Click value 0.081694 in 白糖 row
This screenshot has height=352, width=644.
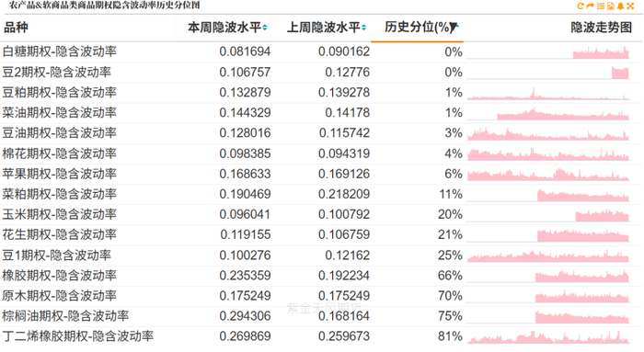pyautogui.click(x=245, y=51)
